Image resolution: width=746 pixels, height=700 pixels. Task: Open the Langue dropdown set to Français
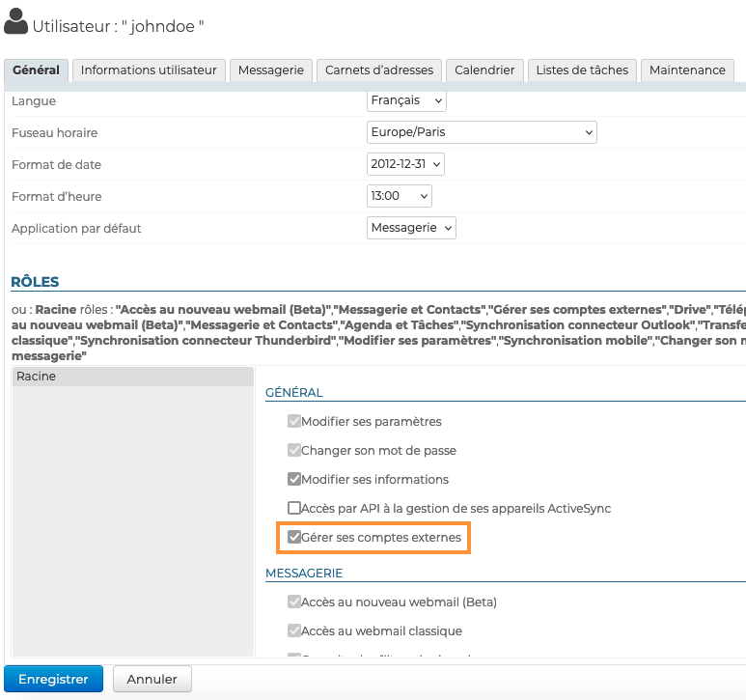pos(406,100)
